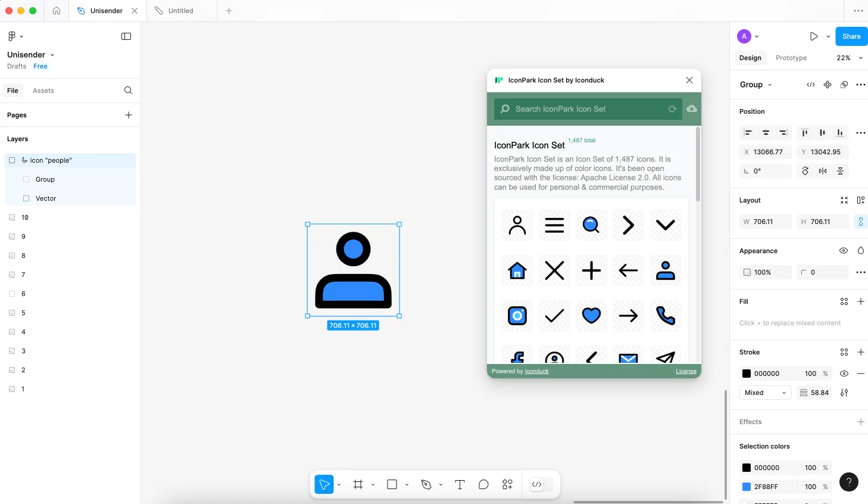Open the Assets tab
Image resolution: width=868 pixels, height=504 pixels.
[43, 91]
